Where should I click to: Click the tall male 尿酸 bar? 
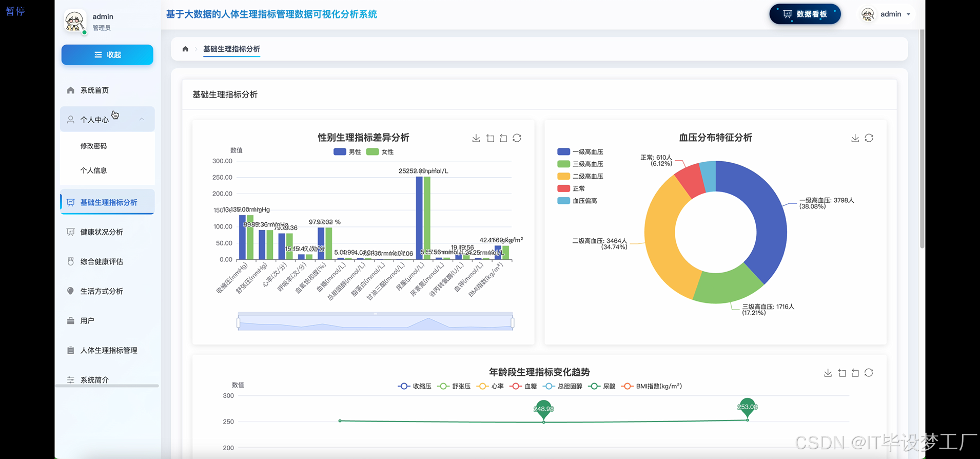click(419, 218)
